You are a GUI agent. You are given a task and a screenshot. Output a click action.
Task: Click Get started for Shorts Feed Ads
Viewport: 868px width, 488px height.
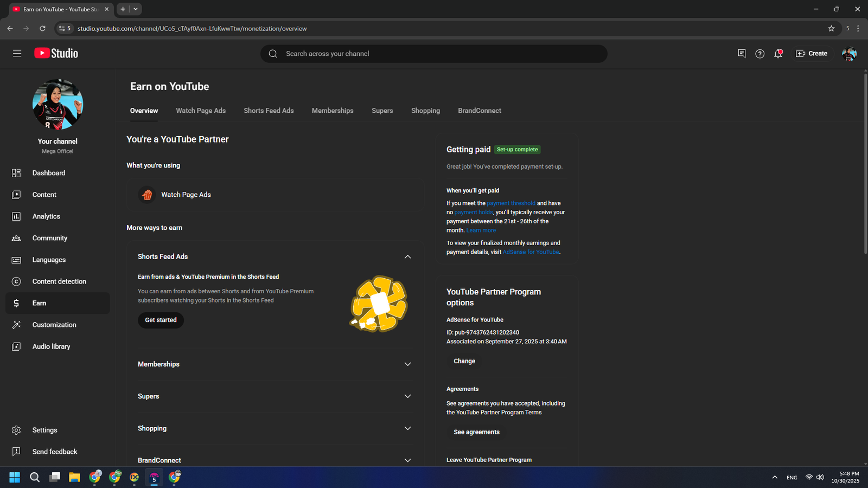pyautogui.click(x=161, y=320)
